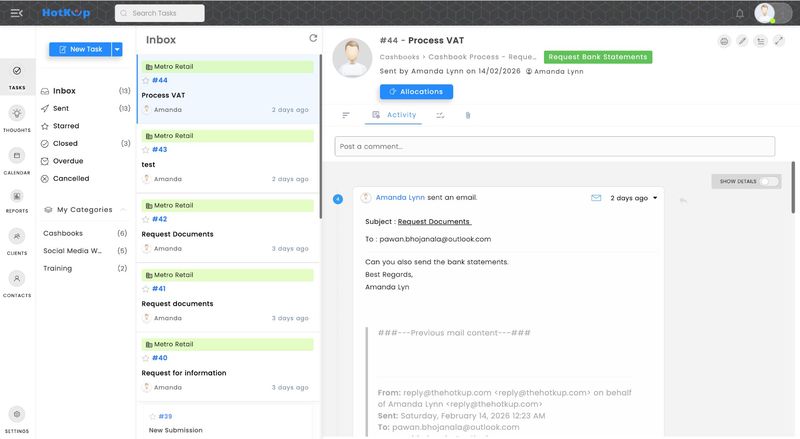Open the Thoughts section
800x439 pixels.
17,118
